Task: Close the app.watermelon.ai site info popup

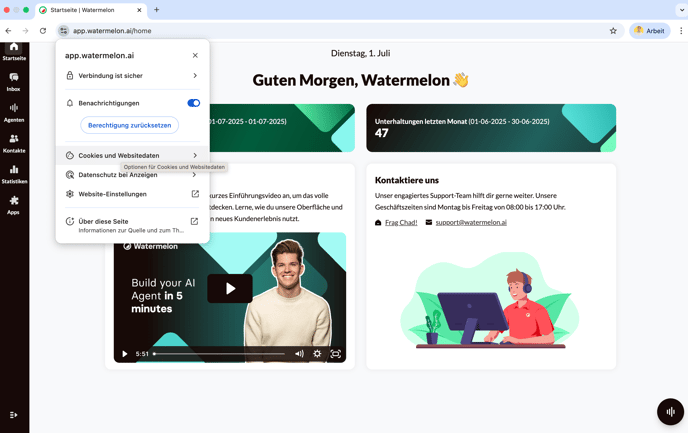Action: click(x=195, y=55)
